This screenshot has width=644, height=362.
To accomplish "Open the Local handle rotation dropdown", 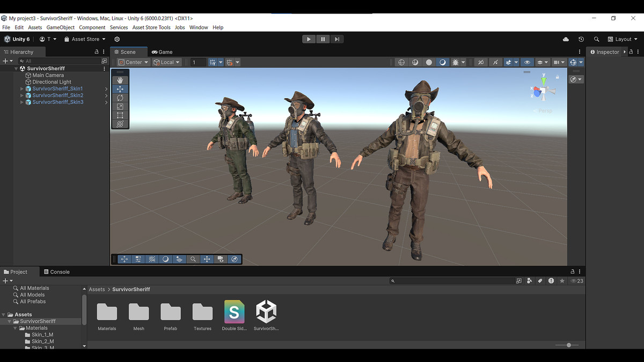I will [166, 62].
